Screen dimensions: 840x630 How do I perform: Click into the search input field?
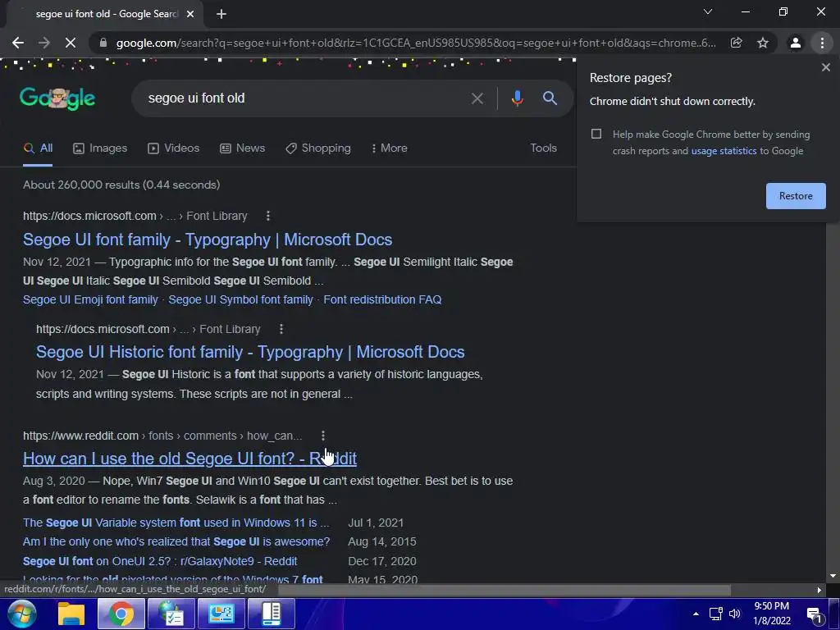coord(300,98)
